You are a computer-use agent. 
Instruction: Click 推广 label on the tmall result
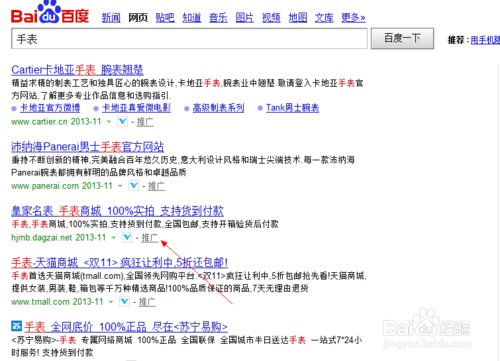click(147, 302)
